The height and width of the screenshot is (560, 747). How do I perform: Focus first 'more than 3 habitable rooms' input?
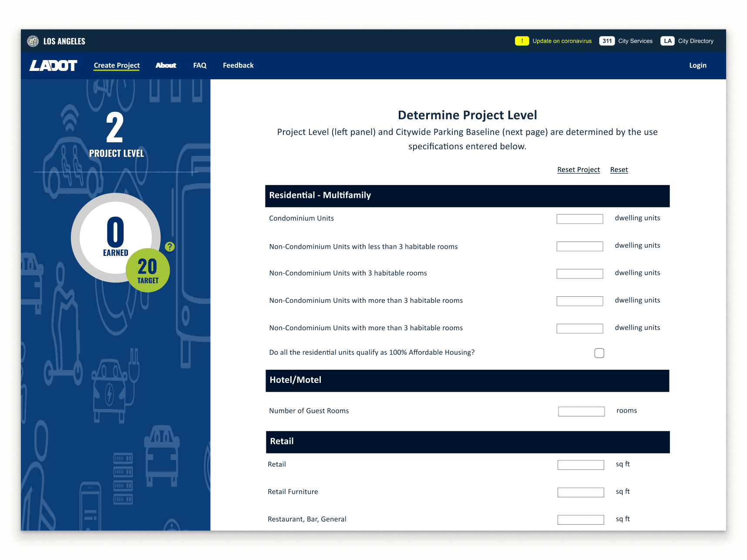tap(580, 301)
